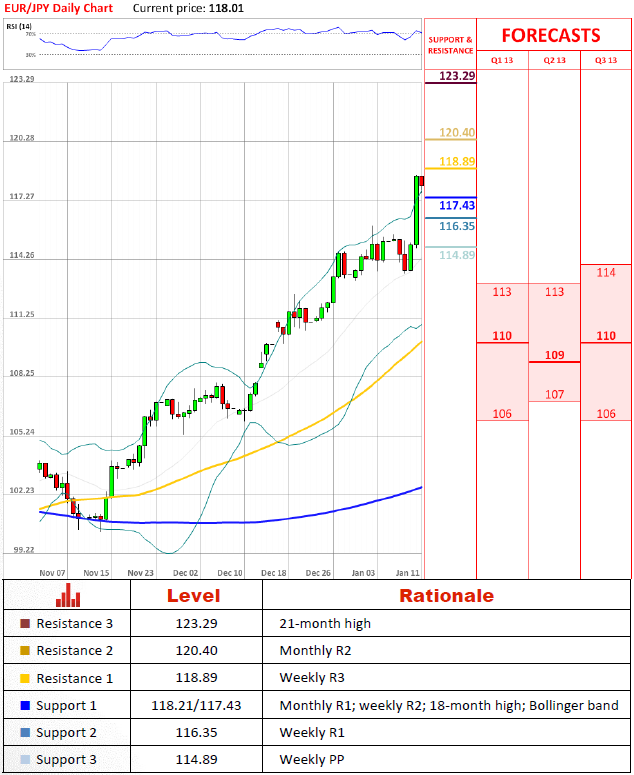Viewport: 634px width, 775px height.
Task: Click the 99.22 price axis label
Action: tap(24, 550)
